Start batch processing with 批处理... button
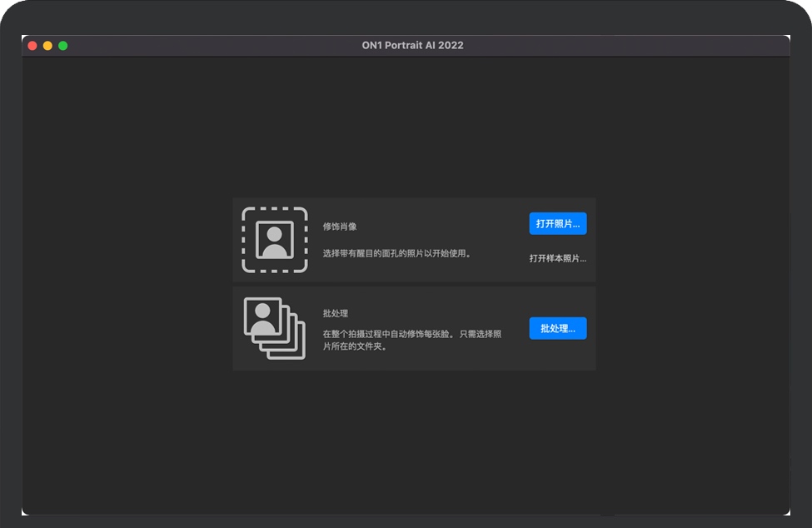The height and width of the screenshot is (528, 812). pos(558,328)
